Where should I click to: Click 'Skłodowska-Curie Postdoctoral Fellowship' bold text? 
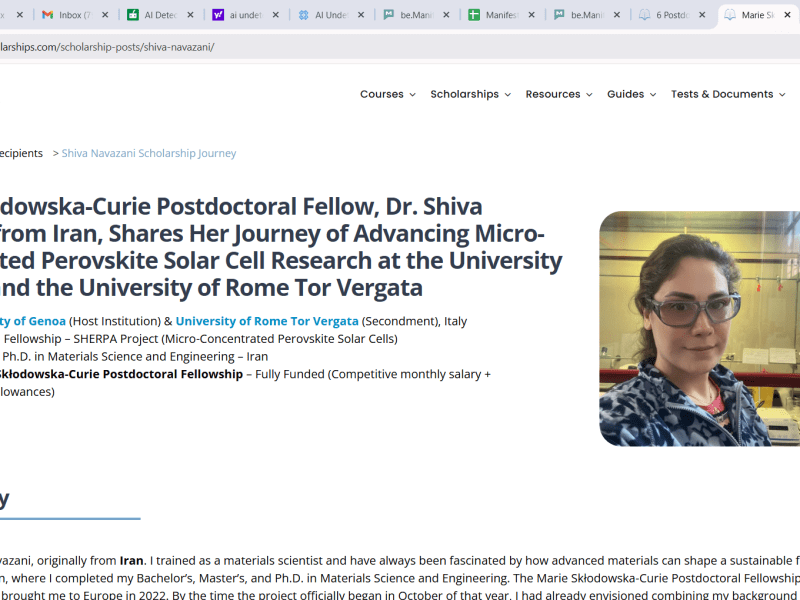coord(121,374)
